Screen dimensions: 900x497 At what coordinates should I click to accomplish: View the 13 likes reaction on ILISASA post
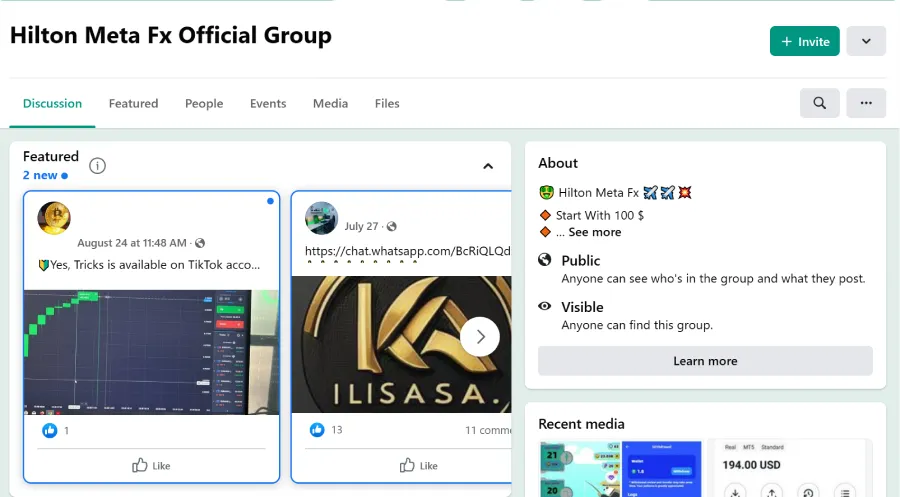tap(325, 429)
